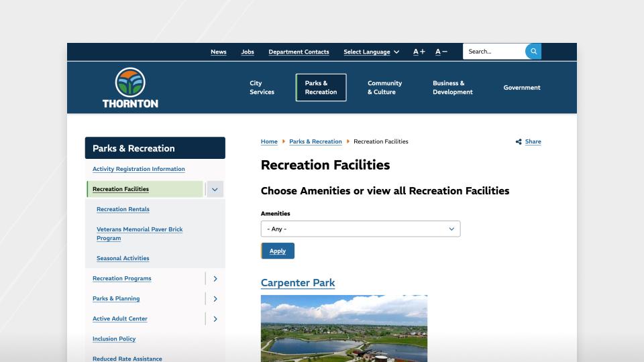
Task: Click the Carpenter Park photo thumbnail
Action: [x=343, y=328]
